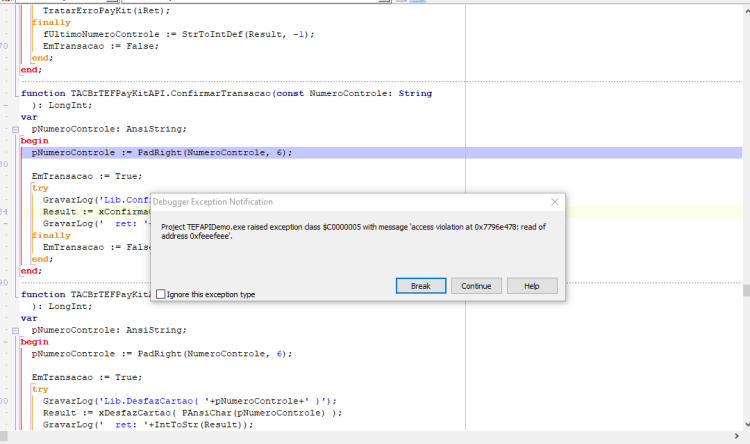Click the 'Result := xConfirma' line at gutter 84
The height and width of the screenshot is (444, 750).
click(97, 212)
